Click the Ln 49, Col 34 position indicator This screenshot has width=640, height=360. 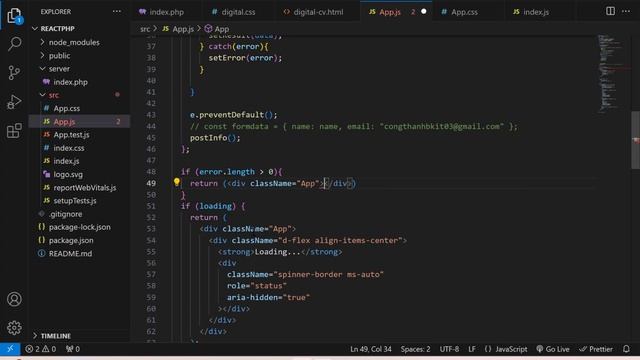[x=371, y=349]
